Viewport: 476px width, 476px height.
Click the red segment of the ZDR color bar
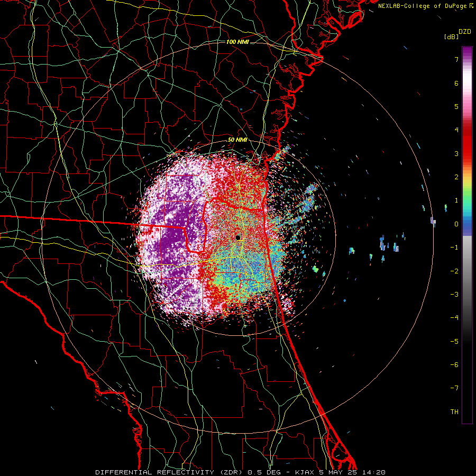click(x=467, y=143)
